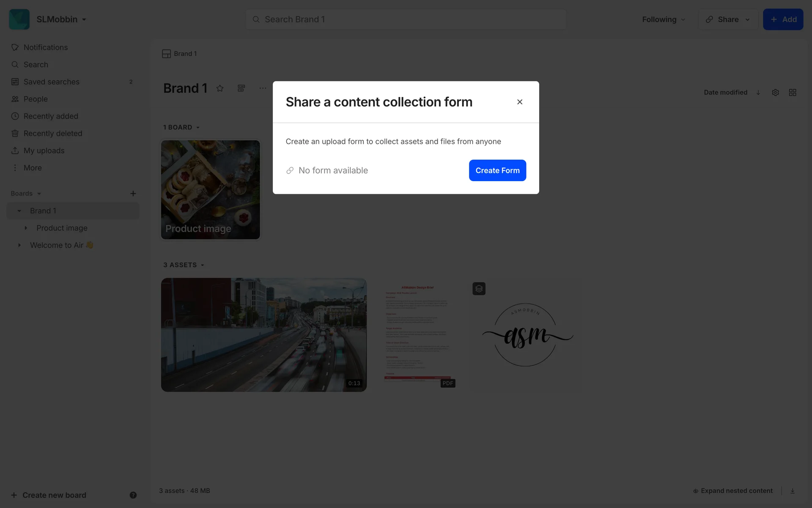Screen dimensions: 812x508
Task: Close the content collection form dialog
Action: (x=520, y=102)
